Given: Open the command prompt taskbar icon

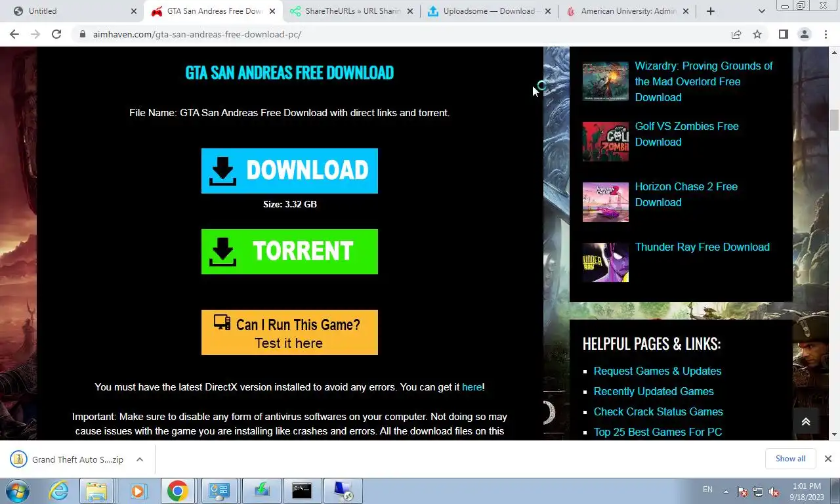Looking at the screenshot, I should (302, 491).
